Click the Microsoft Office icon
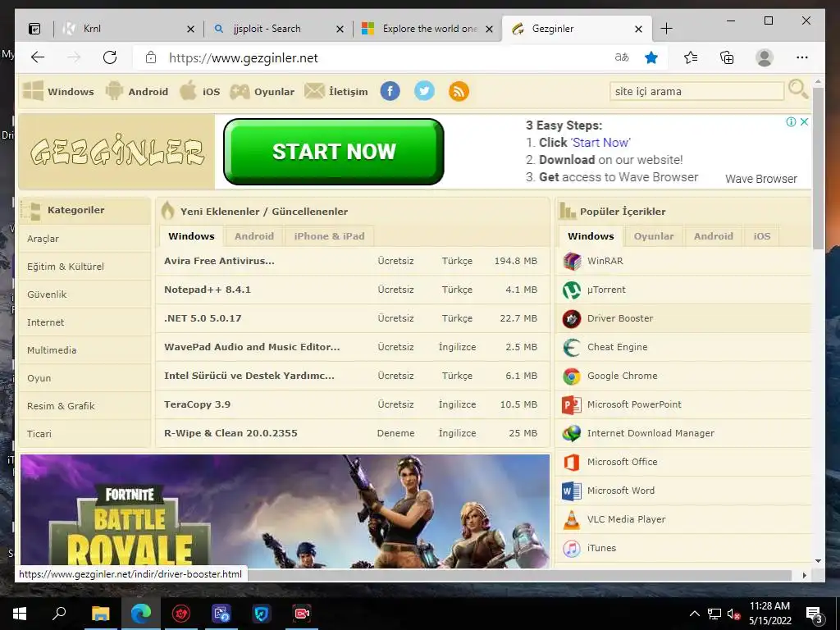840x630 pixels. pyautogui.click(x=572, y=463)
